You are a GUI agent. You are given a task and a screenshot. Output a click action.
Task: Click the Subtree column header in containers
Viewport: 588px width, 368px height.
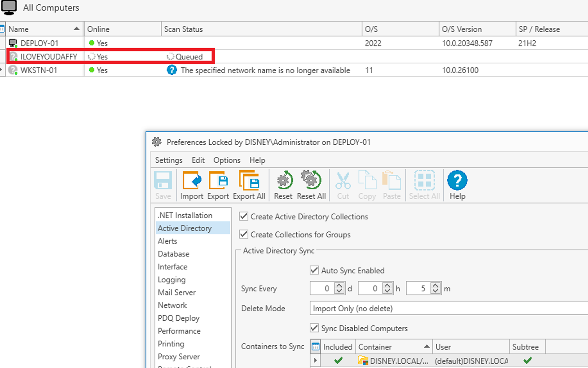pos(528,347)
